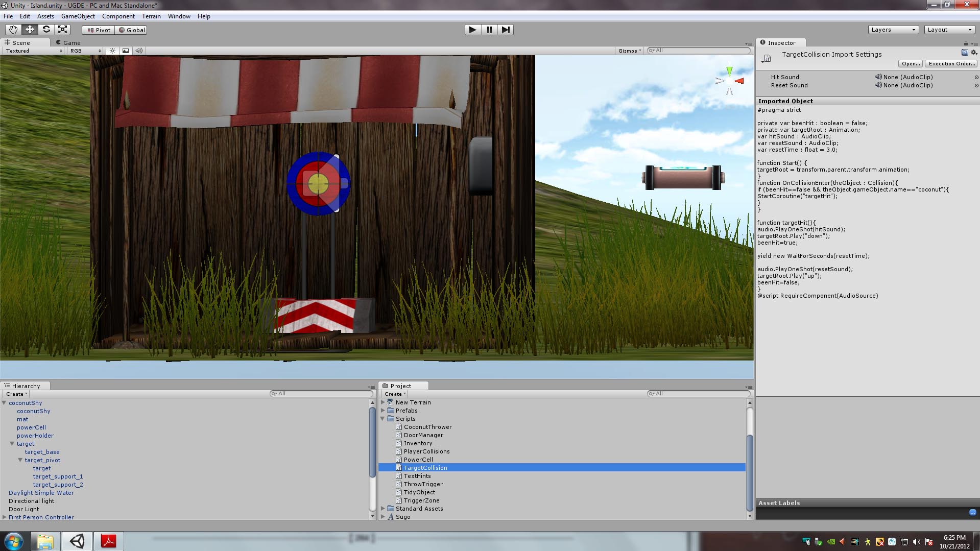Collapse the Scripts folder
Viewport: 980px width, 551px height.
point(383,419)
